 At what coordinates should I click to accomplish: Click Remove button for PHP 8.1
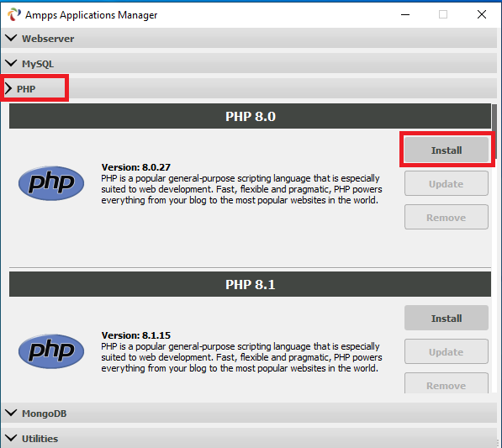point(447,383)
